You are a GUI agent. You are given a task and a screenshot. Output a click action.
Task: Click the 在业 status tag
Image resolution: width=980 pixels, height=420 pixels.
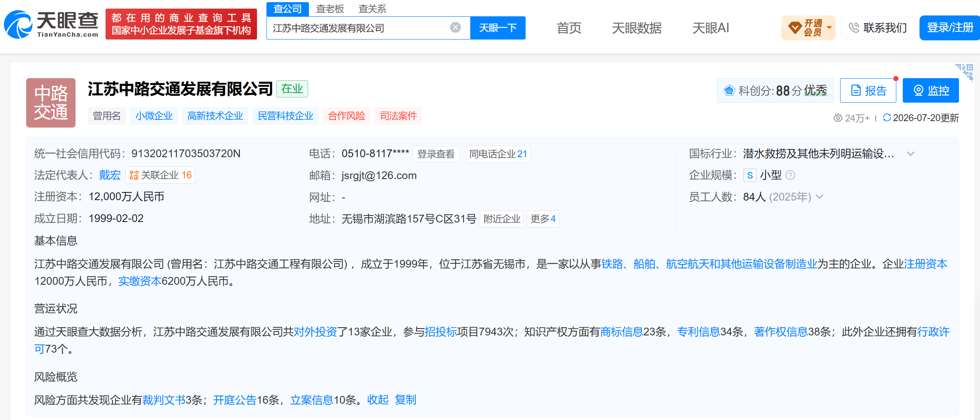pos(292,89)
